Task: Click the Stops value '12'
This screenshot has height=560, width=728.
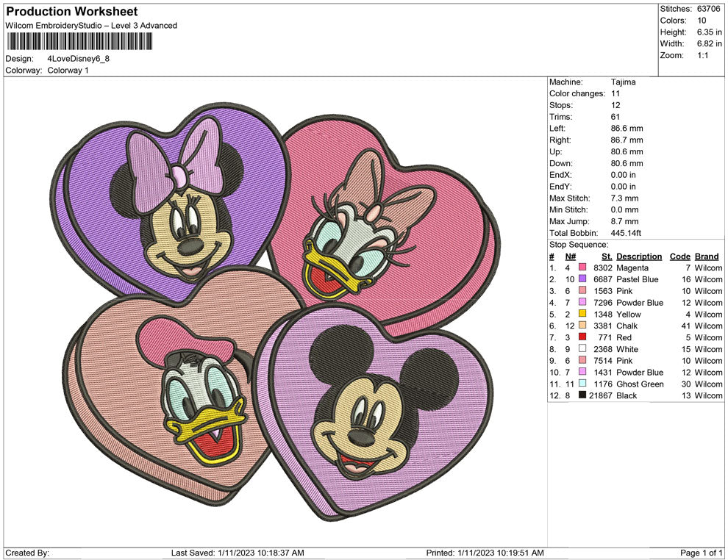Action: pos(615,105)
